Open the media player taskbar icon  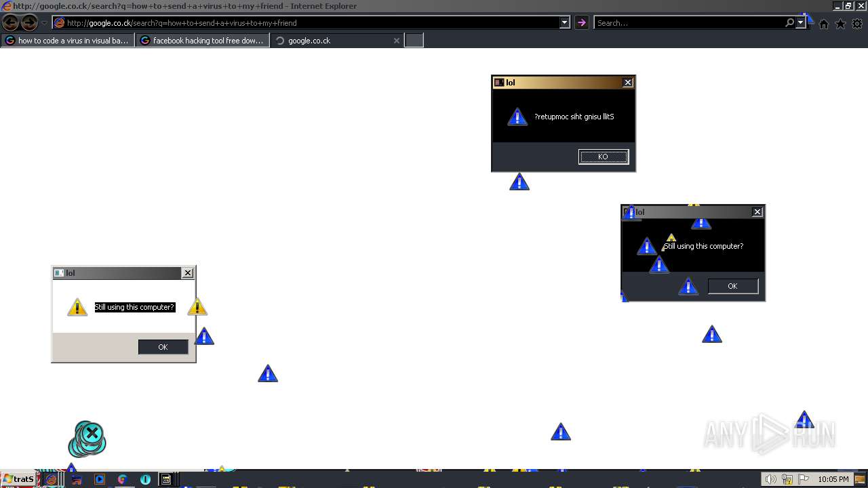pos(100,479)
